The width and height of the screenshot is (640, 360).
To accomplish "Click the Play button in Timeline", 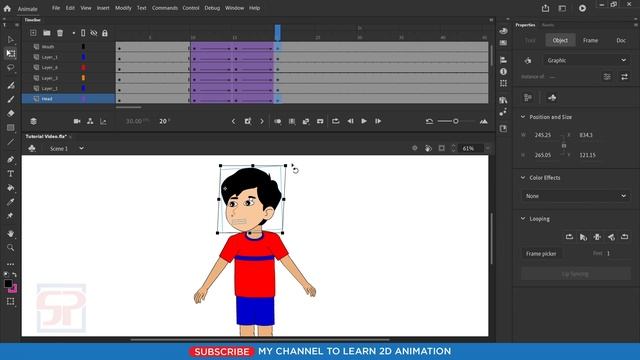I will coord(364,121).
